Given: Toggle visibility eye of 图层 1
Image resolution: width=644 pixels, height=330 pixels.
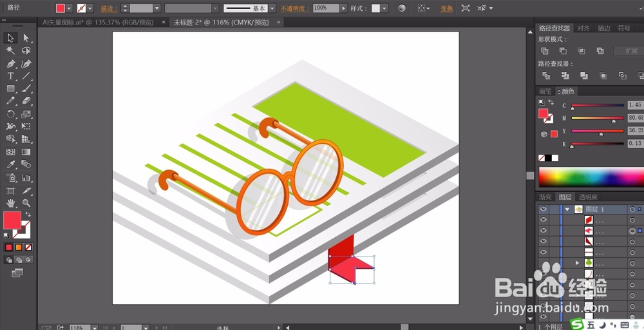Looking at the screenshot, I should [544, 209].
